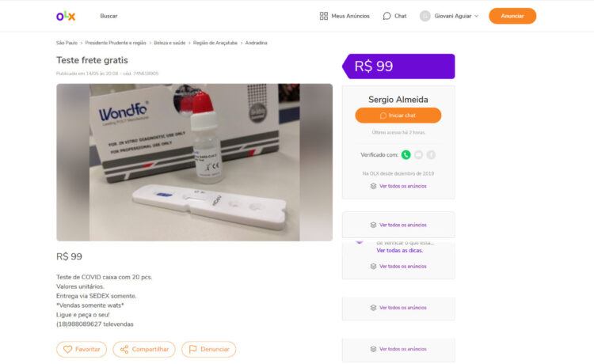This screenshot has width=594, height=364.
Task: Click the purple R$ 99 price tag
Action: pyautogui.click(x=398, y=66)
